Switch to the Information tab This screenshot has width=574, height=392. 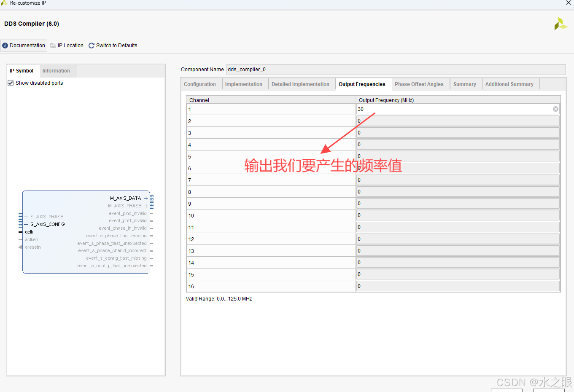[56, 71]
